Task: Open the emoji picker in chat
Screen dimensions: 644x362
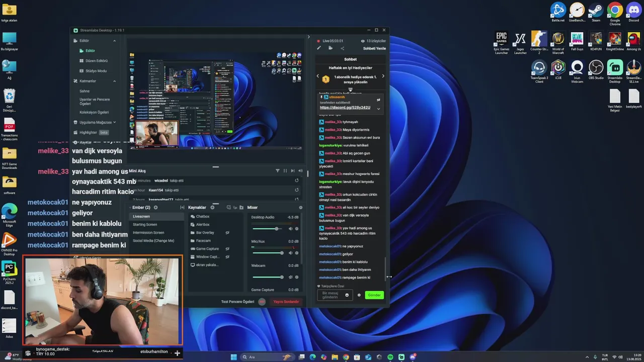Action: 347,295
